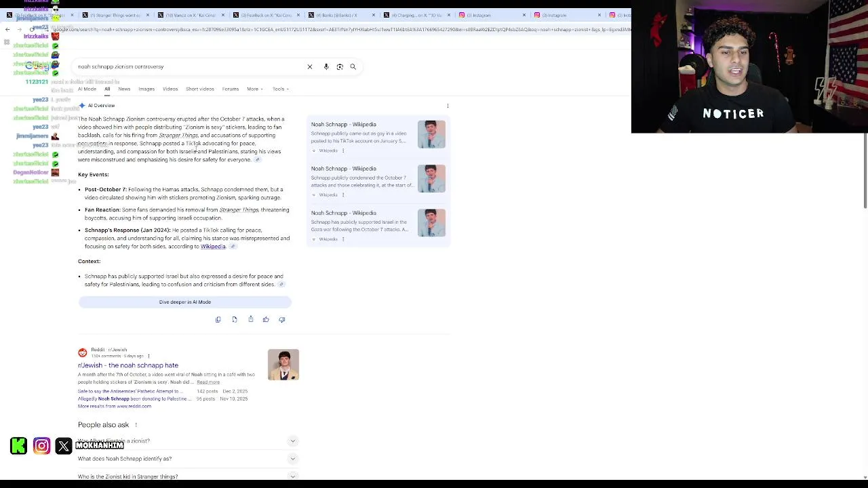Select the News results tab
Viewport: 868px width, 488px height.
click(x=124, y=89)
